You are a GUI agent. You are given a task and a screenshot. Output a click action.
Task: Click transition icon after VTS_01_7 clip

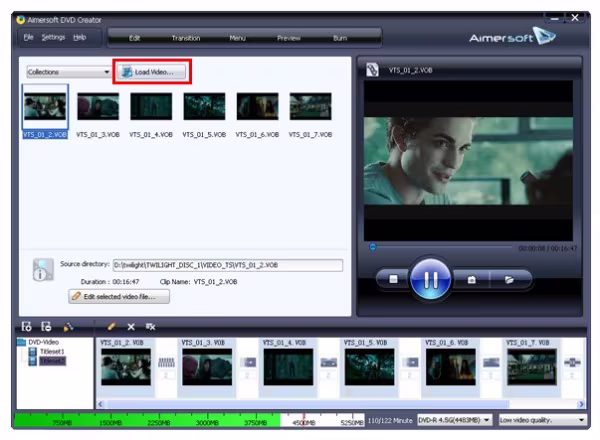click(572, 362)
